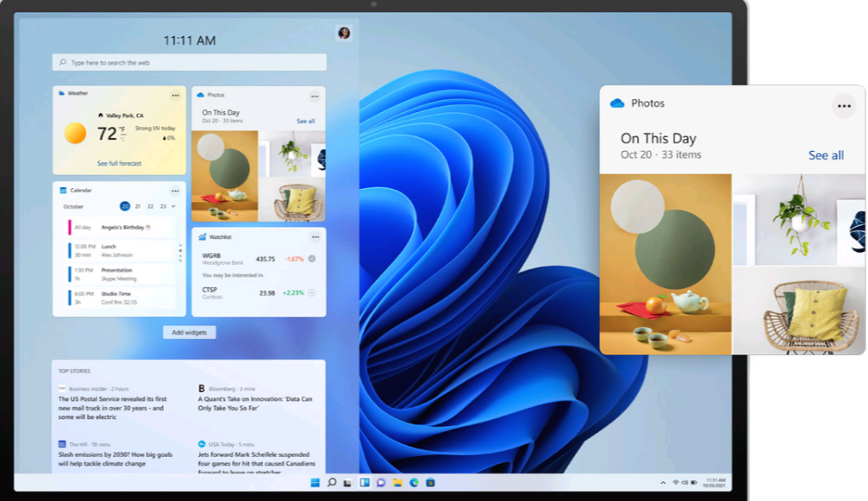Open the user profile avatar in widgets panel
868x501 pixels.
pyautogui.click(x=344, y=34)
